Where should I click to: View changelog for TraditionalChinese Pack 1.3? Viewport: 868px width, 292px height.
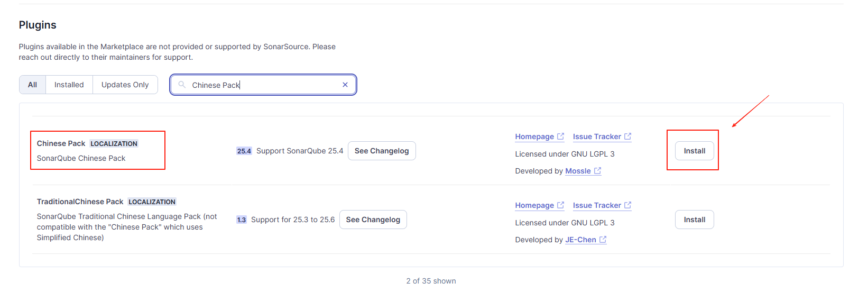373,220
